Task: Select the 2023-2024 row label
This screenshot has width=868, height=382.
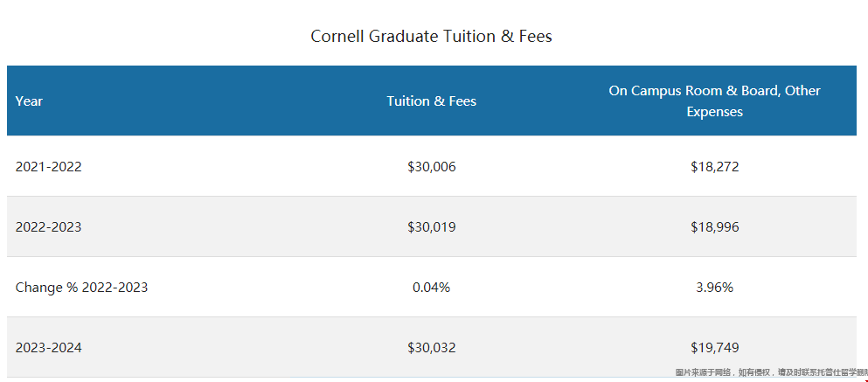Action: pyautogui.click(x=48, y=348)
